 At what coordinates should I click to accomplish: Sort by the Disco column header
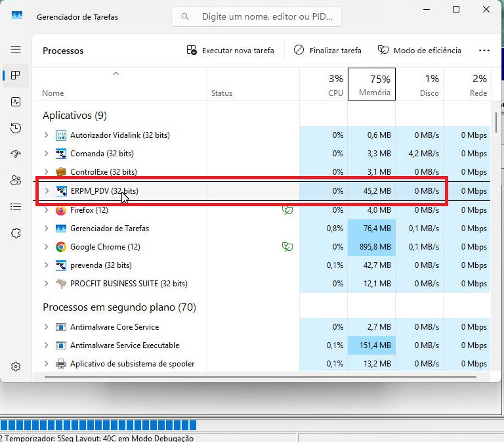pyautogui.click(x=419, y=84)
